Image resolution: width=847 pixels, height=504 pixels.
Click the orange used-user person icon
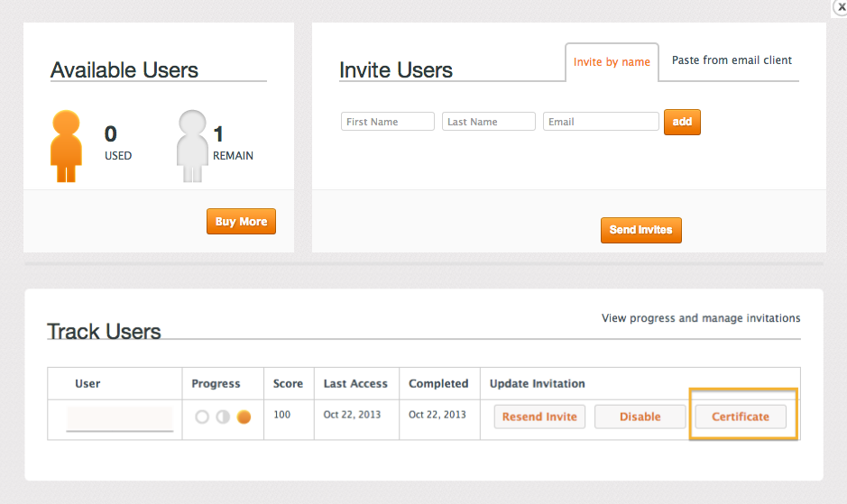[x=67, y=146]
